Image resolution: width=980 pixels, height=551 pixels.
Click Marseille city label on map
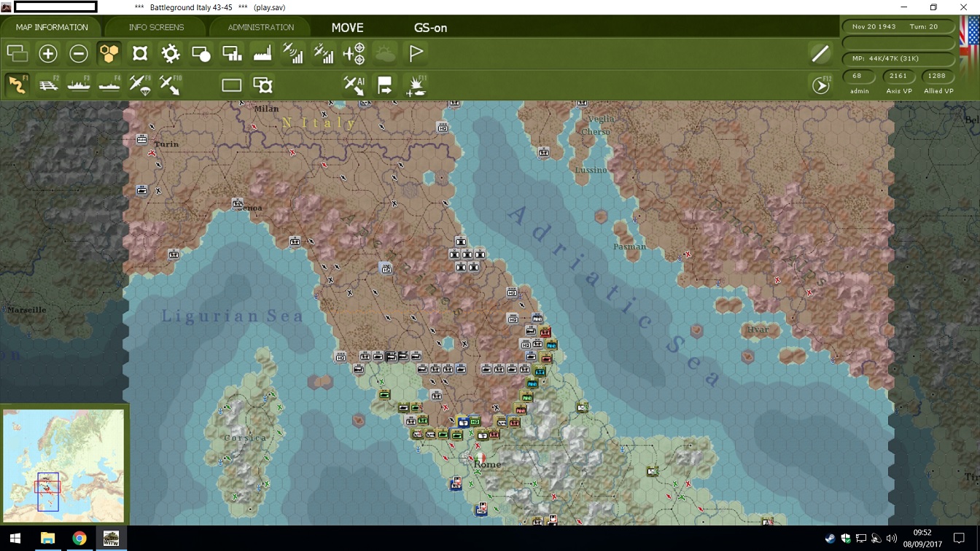click(x=27, y=310)
